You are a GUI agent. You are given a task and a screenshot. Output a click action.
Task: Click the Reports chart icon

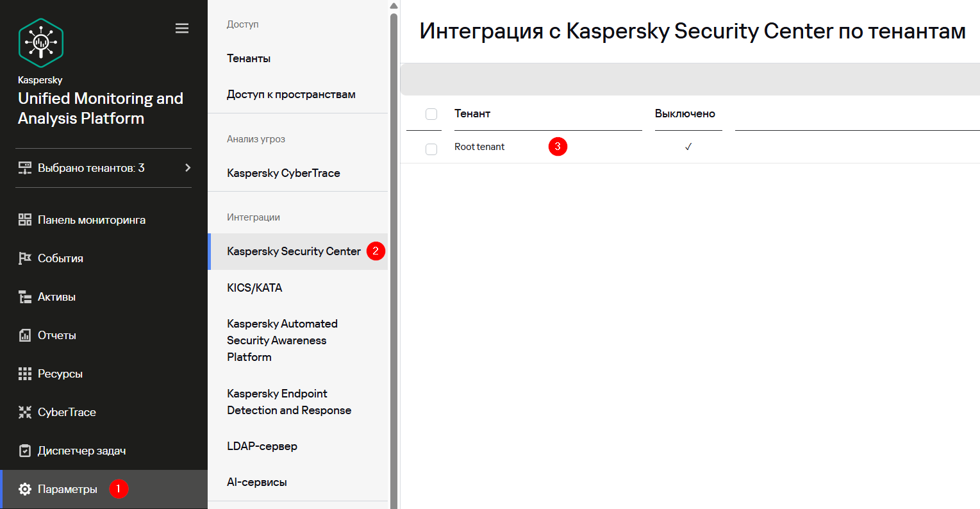[25, 335]
